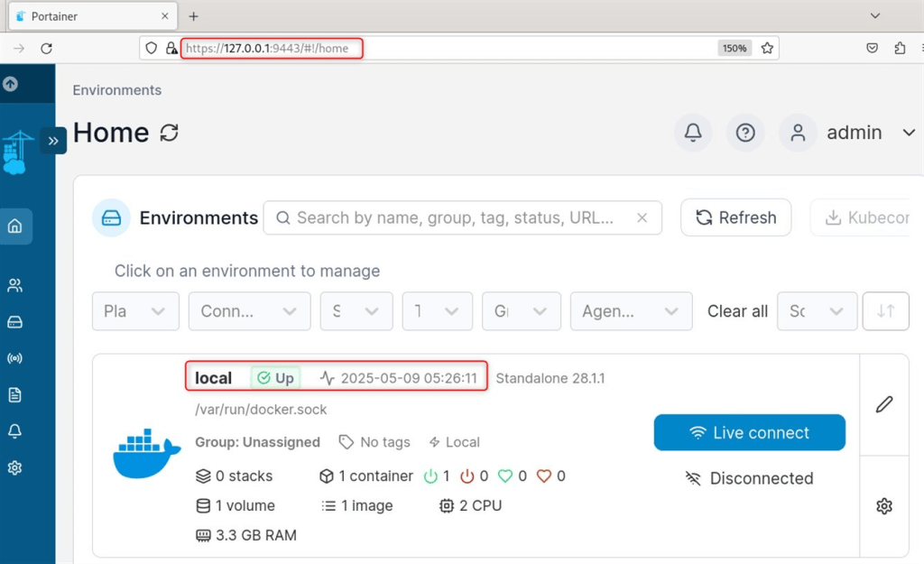Image resolution: width=924 pixels, height=564 pixels.
Task: Expand the Agent version filter dropdown
Action: (x=631, y=310)
